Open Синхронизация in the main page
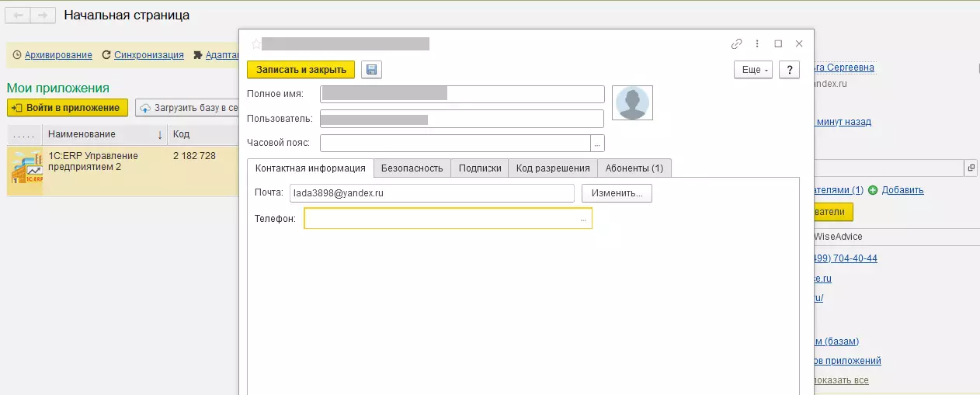The width and height of the screenshot is (980, 395). coord(149,55)
